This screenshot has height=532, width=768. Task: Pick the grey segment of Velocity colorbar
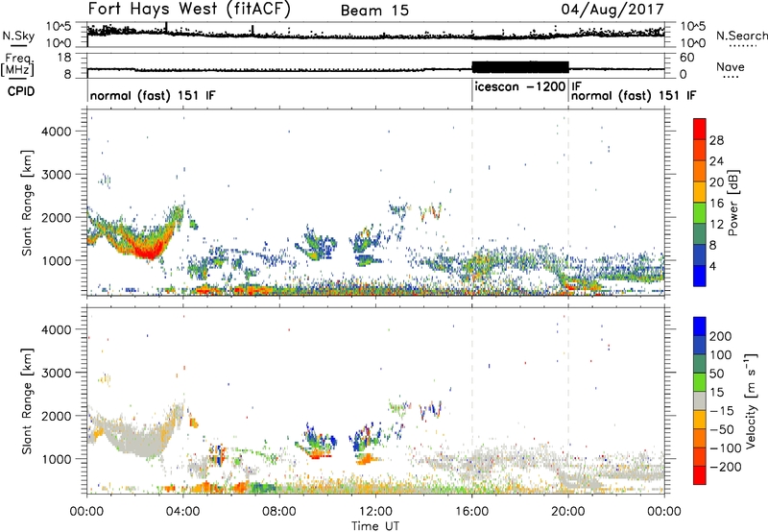[700, 401]
